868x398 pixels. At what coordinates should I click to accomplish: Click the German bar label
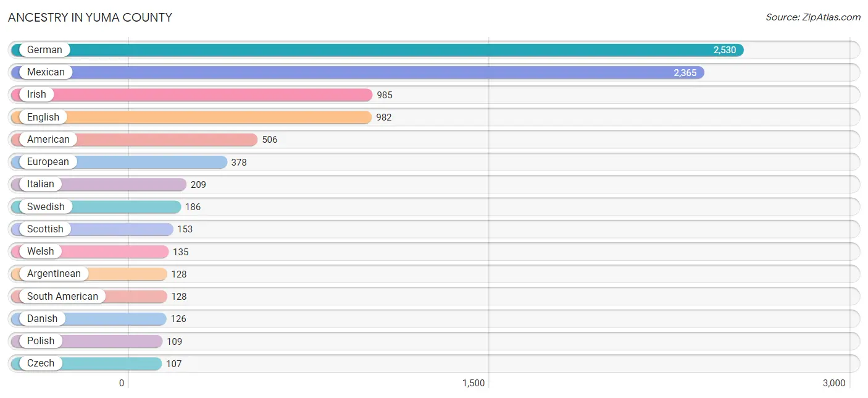point(44,50)
